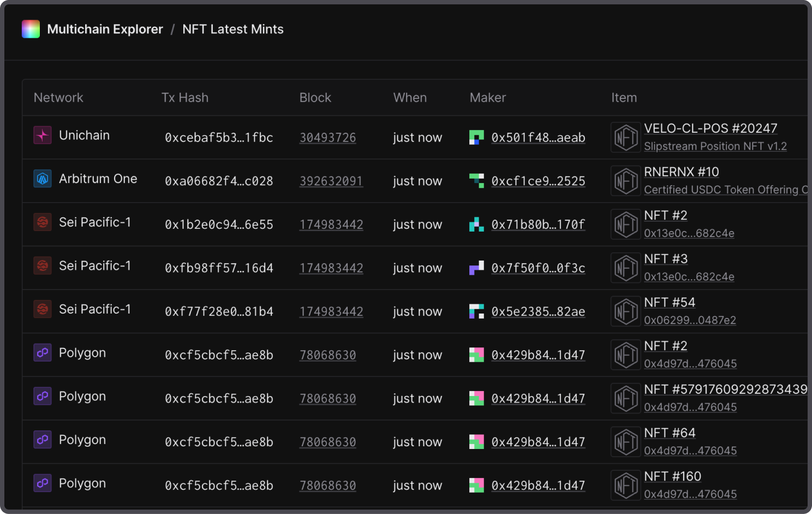Click the maker identicon beside 0x5e2385...82ae
The width and height of the screenshot is (812, 514).
coord(476,311)
